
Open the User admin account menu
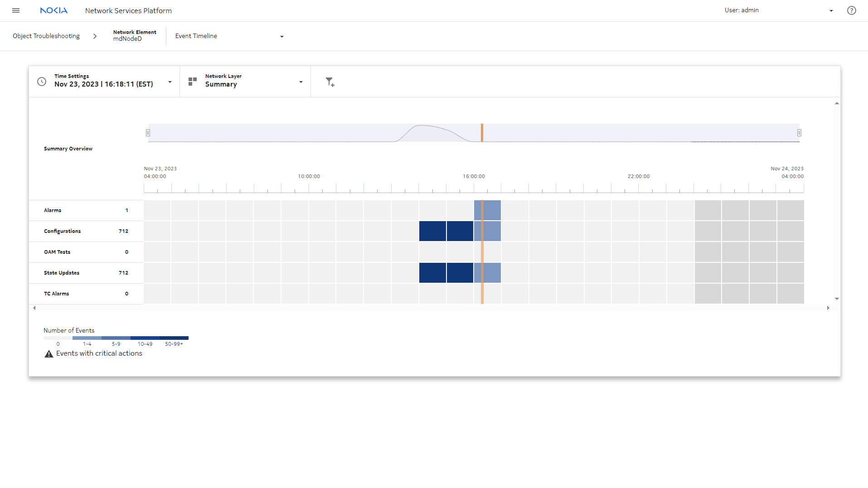click(831, 11)
